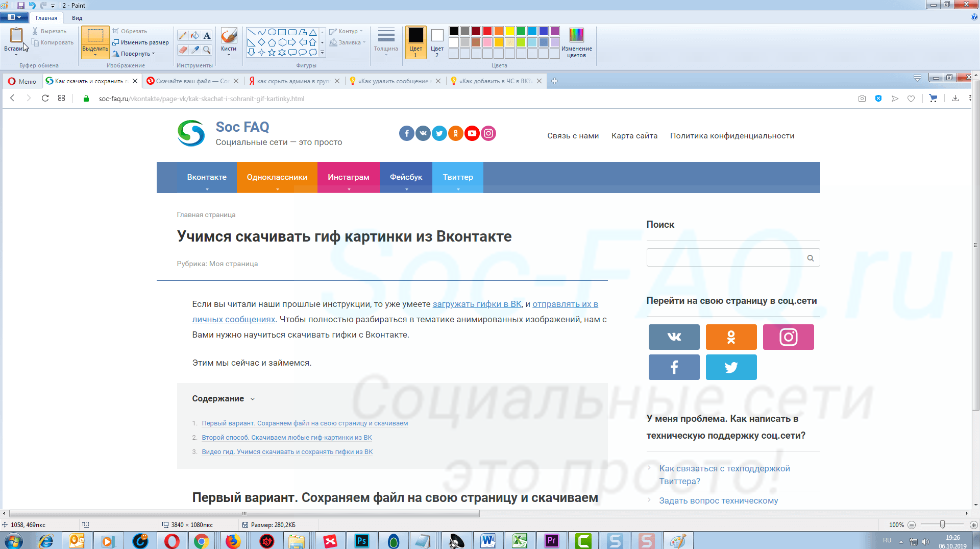This screenshot has height=549, width=980.
Task: Click the browser reload icon
Action: click(45, 98)
